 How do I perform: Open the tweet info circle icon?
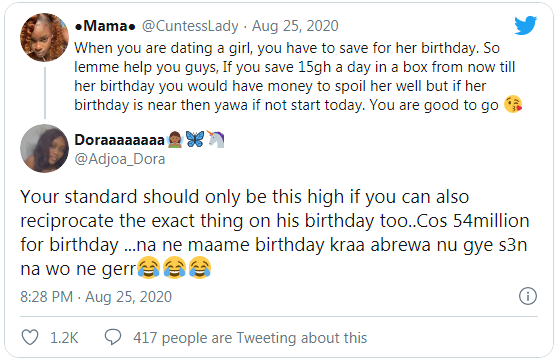528,296
